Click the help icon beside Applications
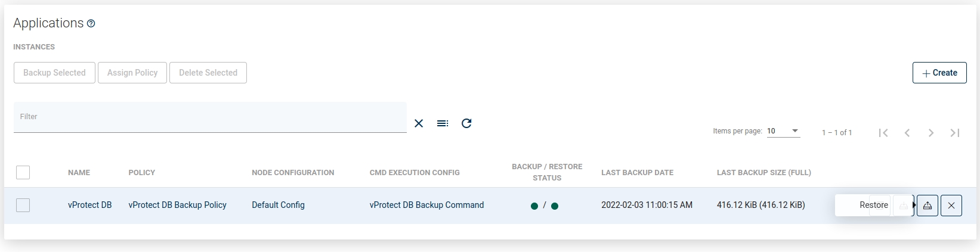 [x=91, y=24]
